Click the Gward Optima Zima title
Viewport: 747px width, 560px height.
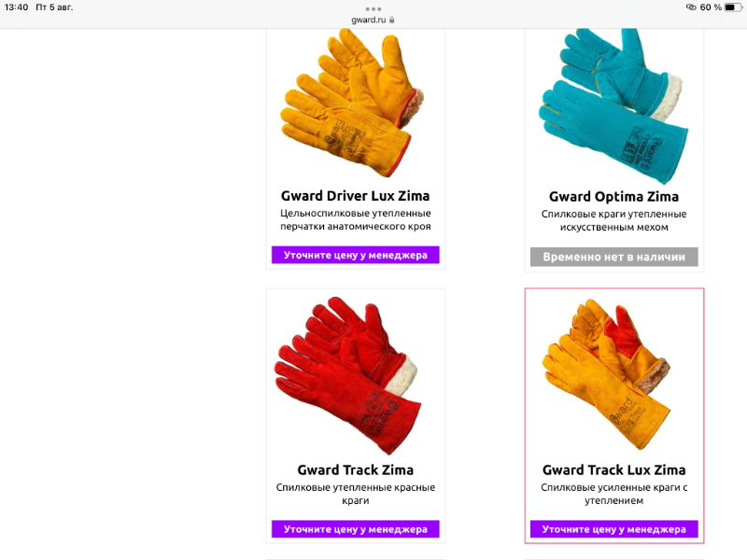point(613,197)
